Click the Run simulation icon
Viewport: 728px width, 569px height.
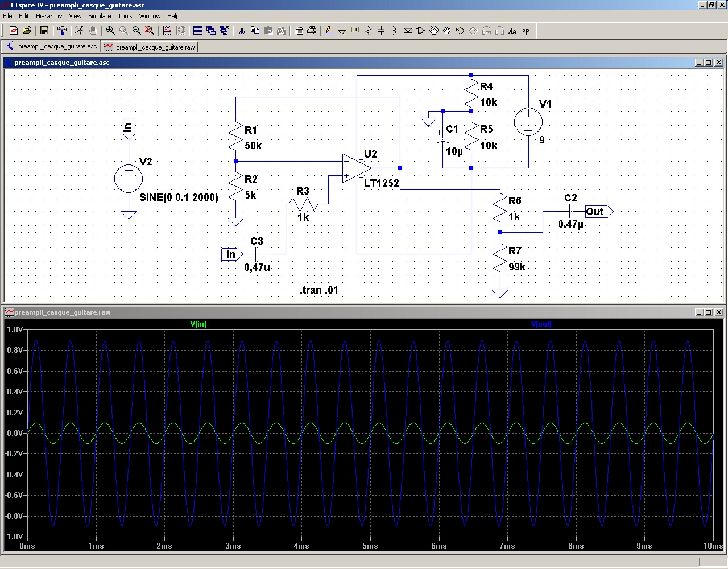point(79,31)
